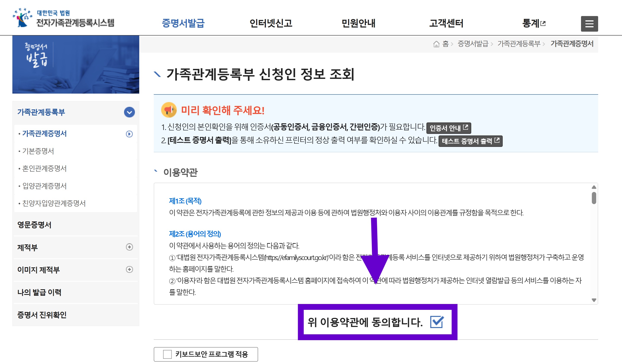
Task: Select 기본증명서 in the sidebar
Action: [38, 151]
